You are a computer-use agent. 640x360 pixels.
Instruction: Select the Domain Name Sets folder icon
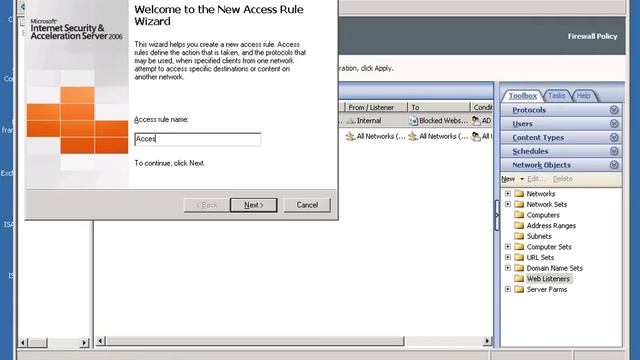point(519,268)
